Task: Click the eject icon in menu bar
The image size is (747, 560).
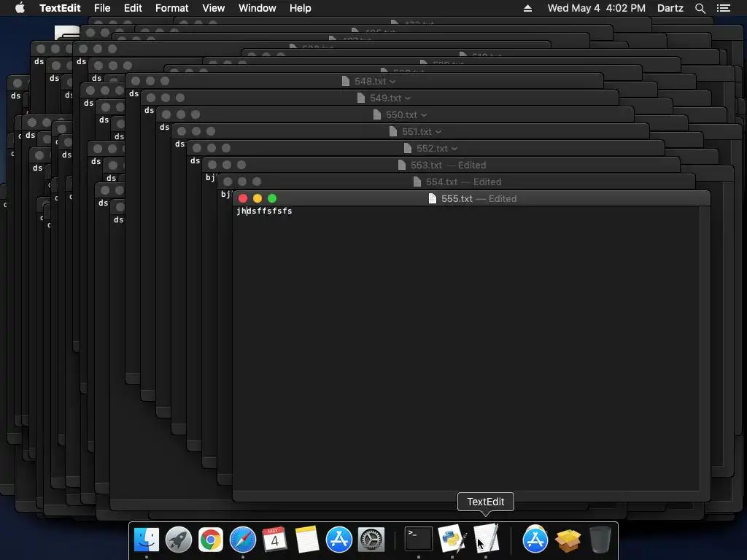Action: pyautogui.click(x=528, y=8)
